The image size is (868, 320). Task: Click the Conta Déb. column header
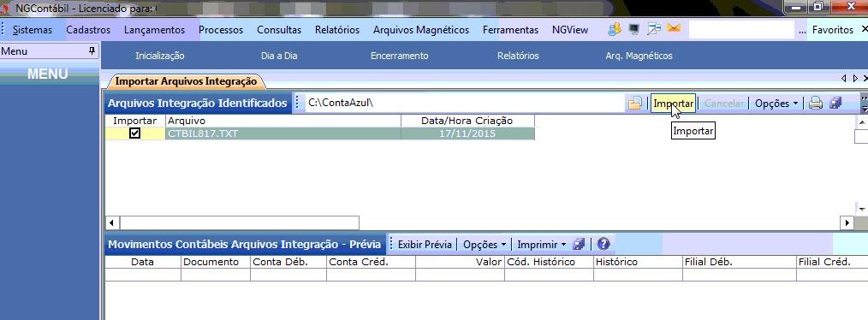288,262
